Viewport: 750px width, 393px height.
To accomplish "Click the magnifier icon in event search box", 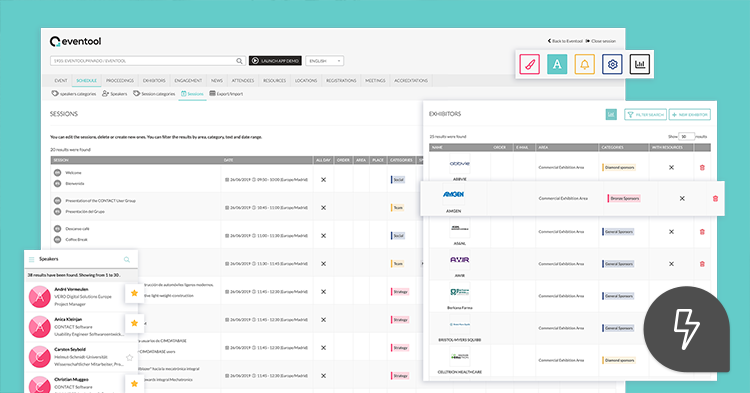I will [239, 61].
